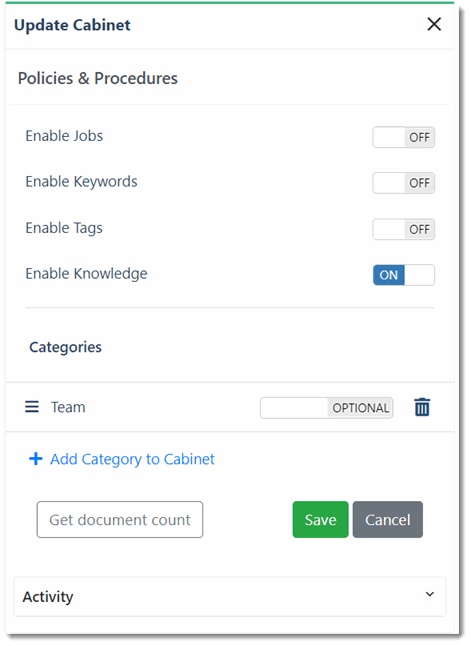Select the Team category name

[68, 407]
